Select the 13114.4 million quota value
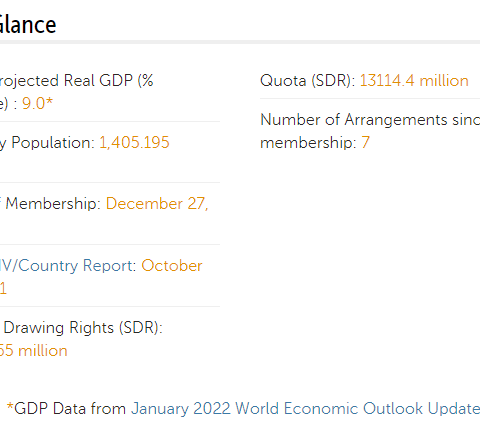 coord(414,81)
